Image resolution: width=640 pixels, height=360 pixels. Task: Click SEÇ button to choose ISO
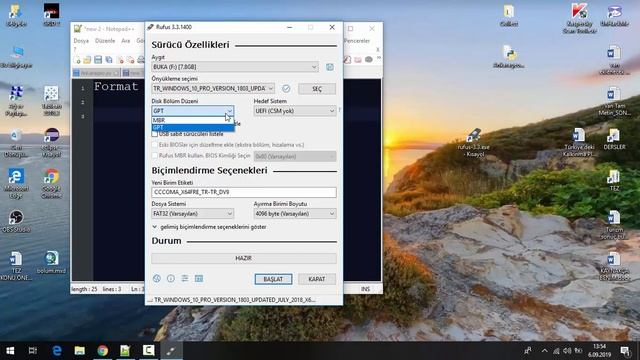(x=317, y=89)
